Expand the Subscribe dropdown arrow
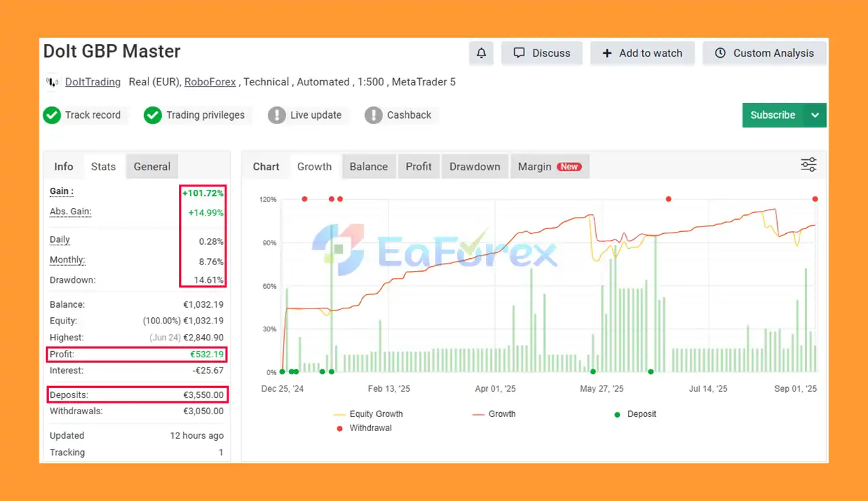The width and height of the screenshot is (868, 501). coord(815,115)
